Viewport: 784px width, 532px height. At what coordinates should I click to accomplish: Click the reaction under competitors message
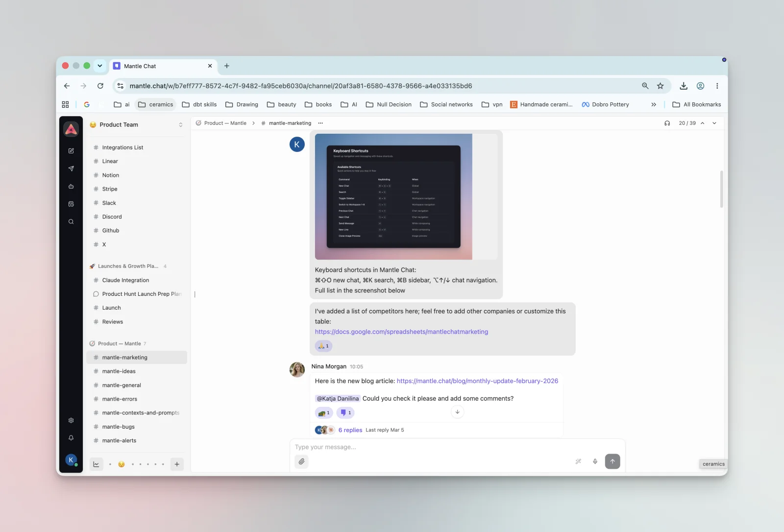pyautogui.click(x=324, y=346)
